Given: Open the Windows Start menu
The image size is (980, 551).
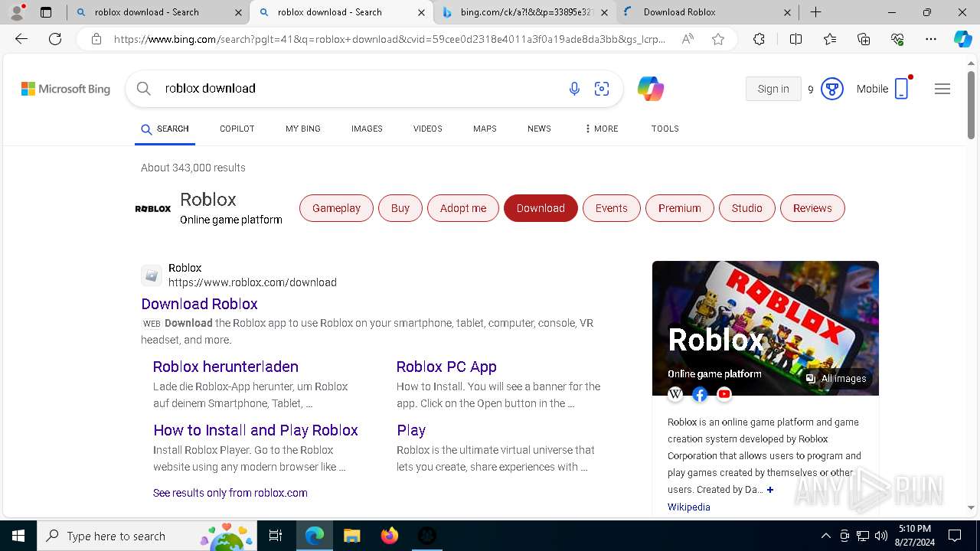Looking at the screenshot, I should pos(18,536).
